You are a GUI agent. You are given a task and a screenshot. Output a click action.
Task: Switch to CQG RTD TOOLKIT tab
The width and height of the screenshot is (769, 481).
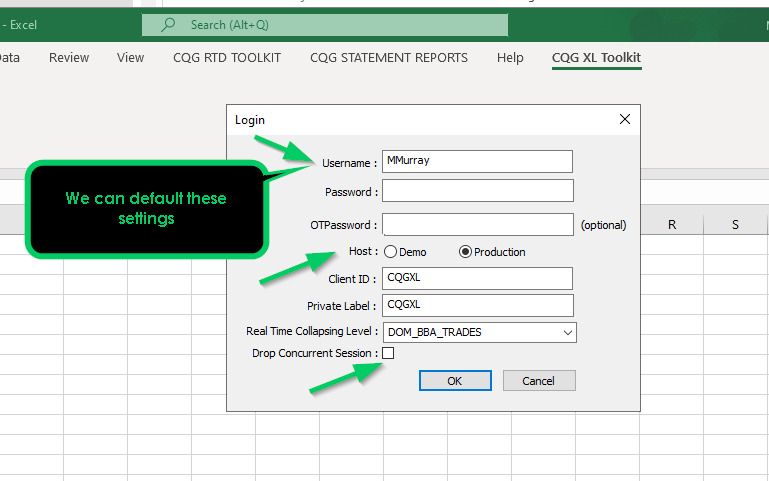click(x=227, y=58)
